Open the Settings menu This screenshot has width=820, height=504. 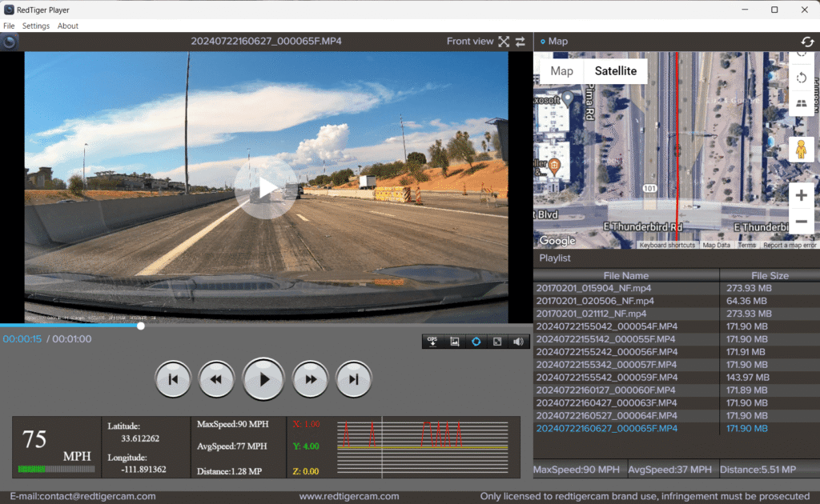click(x=36, y=26)
